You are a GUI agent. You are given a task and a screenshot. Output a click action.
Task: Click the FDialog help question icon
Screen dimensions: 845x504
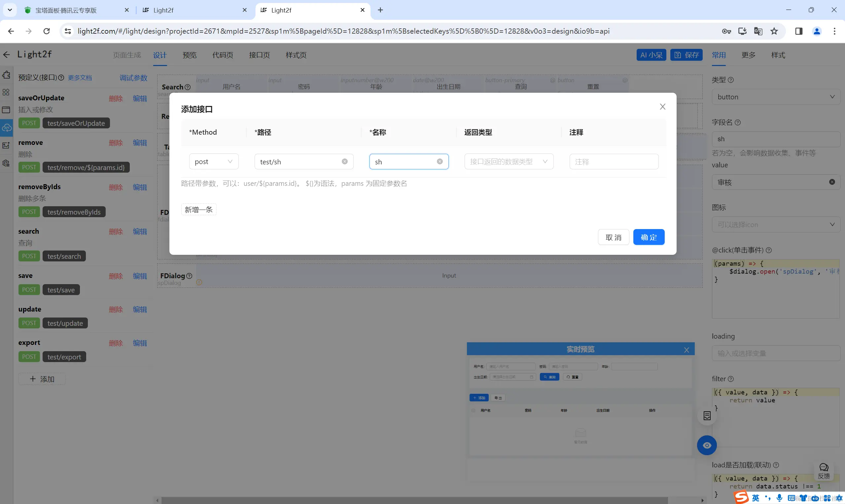189,276
